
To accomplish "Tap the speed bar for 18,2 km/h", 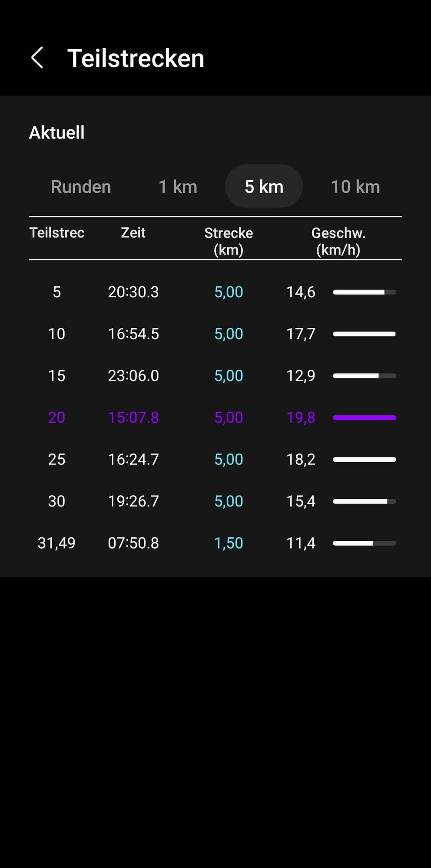I will 364,459.
